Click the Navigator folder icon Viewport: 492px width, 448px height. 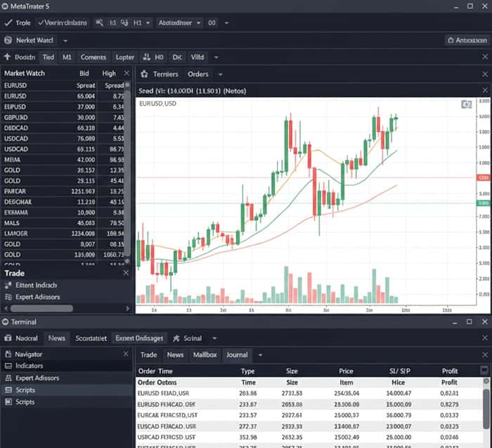coord(8,354)
